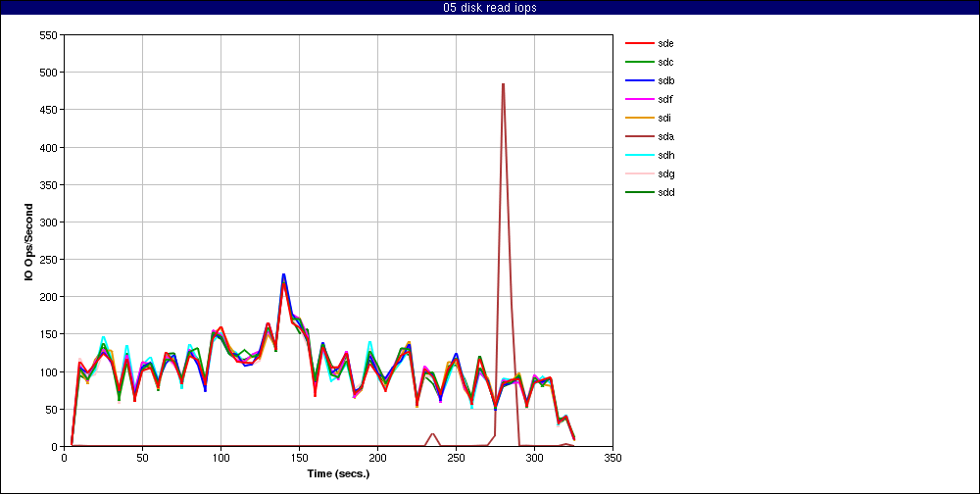Click the magenta sdf legend line swatch
980x494 pixels.
[x=639, y=99]
